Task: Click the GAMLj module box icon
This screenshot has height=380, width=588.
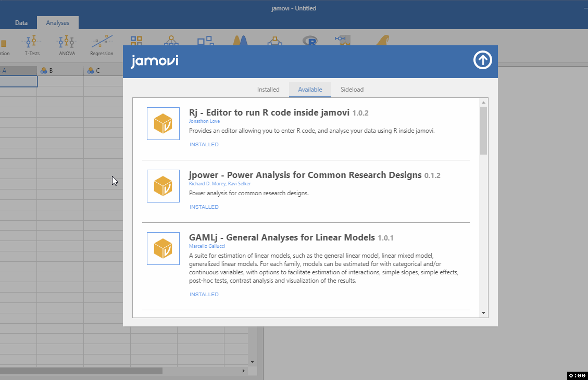Action: (x=163, y=248)
